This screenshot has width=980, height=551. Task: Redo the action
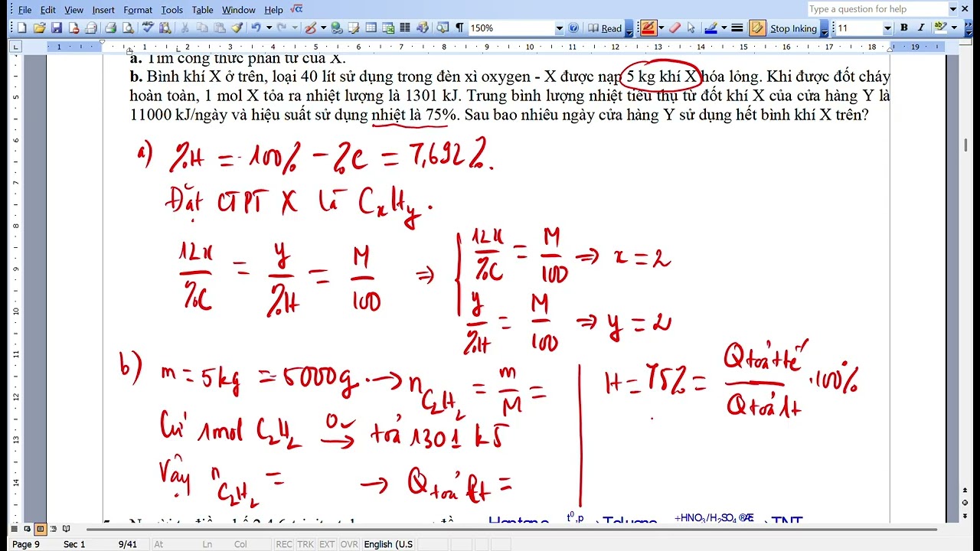282,28
